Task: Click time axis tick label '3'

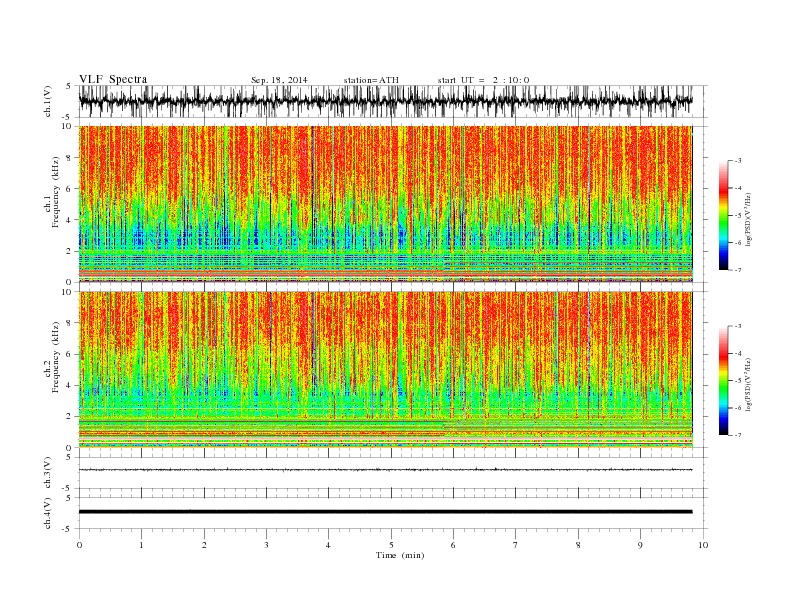Action: (266, 545)
